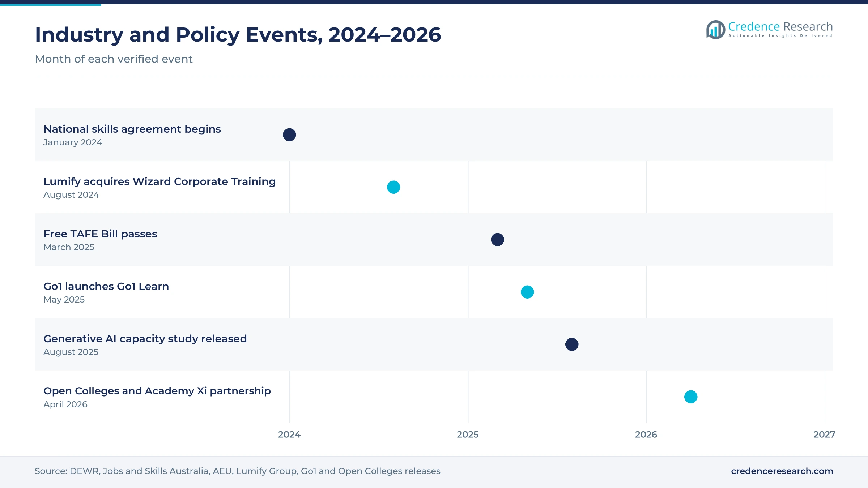
Task: Select the May 2025 Go1 Learn marker
Action: (x=527, y=292)
